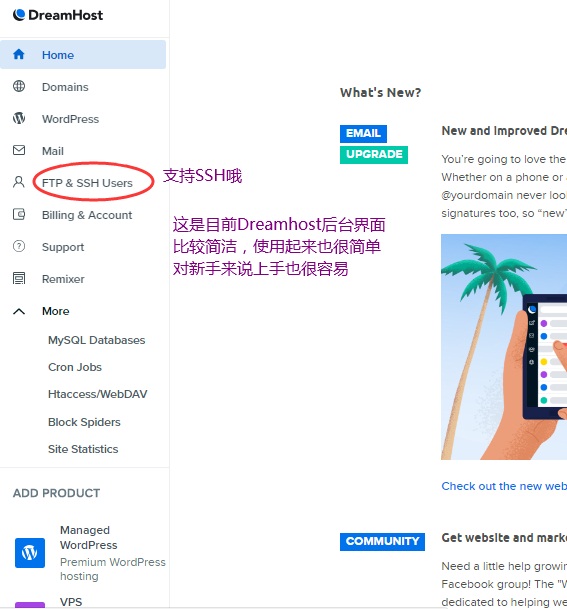Click the Managed WordPress product icon
Image resolution: width=567 pixels, height=609 pixels.
pyautogui.click(x=30, y=553)
